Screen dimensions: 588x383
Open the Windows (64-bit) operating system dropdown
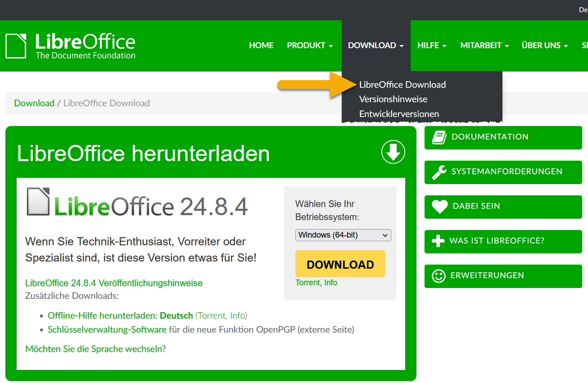point(343,235)
